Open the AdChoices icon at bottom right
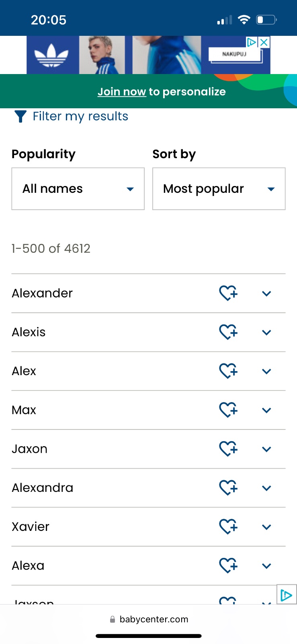Image resolution: width=297 pixels, height=644 pixels. pyautogui.click(x=286, y=594)
